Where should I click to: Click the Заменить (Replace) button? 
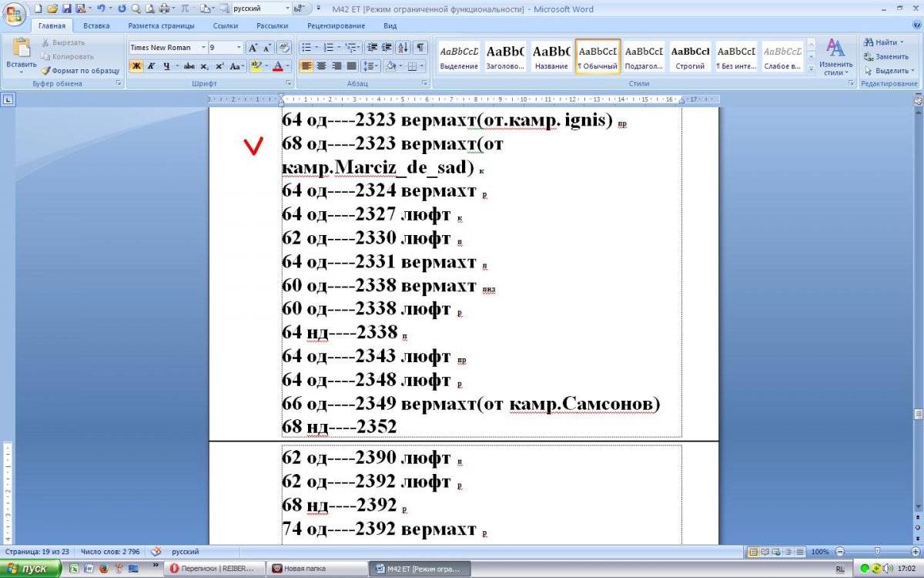tap(891, 56)
